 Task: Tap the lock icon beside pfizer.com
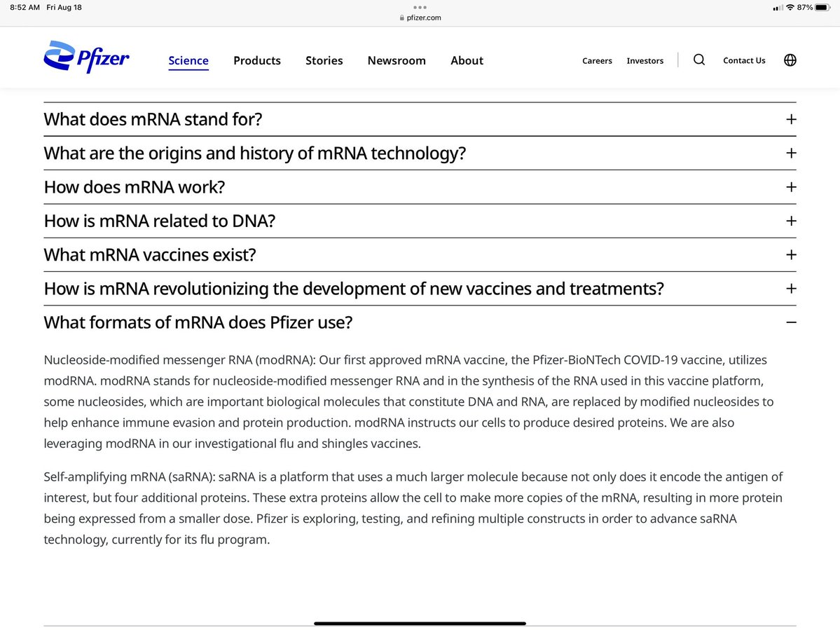(x=401, y=18)
